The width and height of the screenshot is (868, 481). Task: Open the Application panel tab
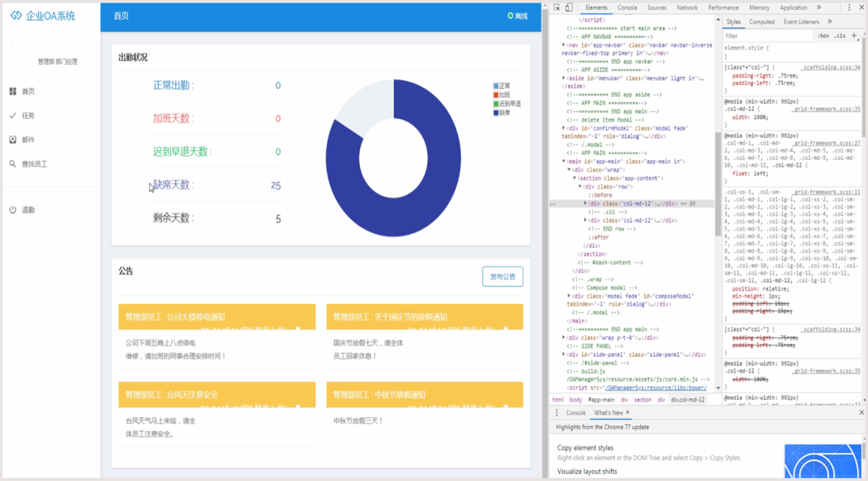(793, 8)
